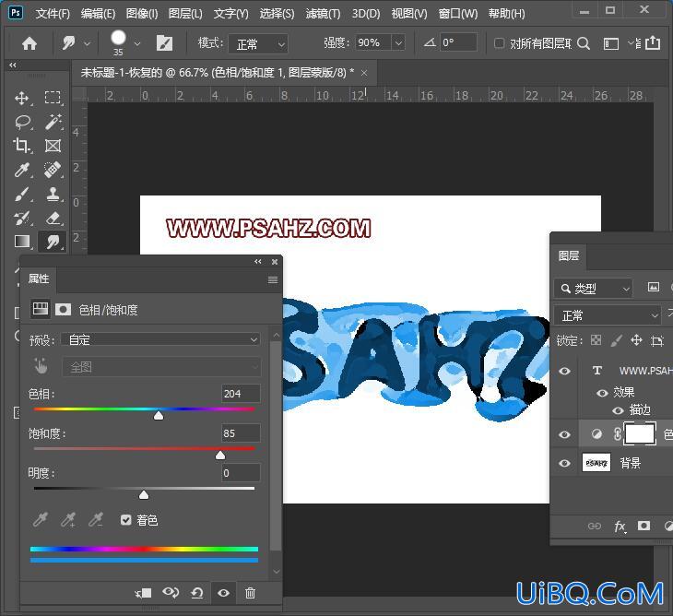
Task: Reset adjustment to defaults icon
Action: tap(197, 593)
